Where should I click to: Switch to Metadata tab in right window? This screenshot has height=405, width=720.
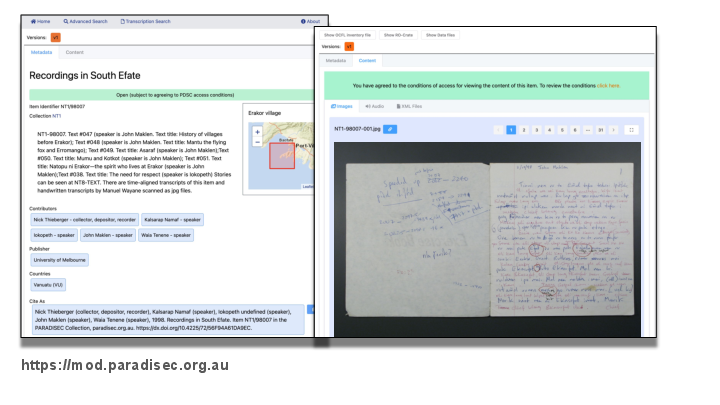pyautogui.click(x=336, y=61)
